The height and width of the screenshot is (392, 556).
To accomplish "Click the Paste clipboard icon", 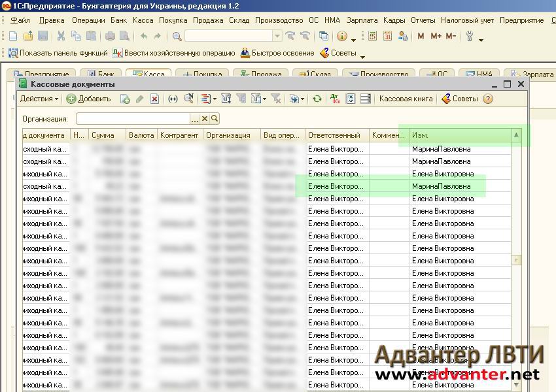I will click(91, 36).
